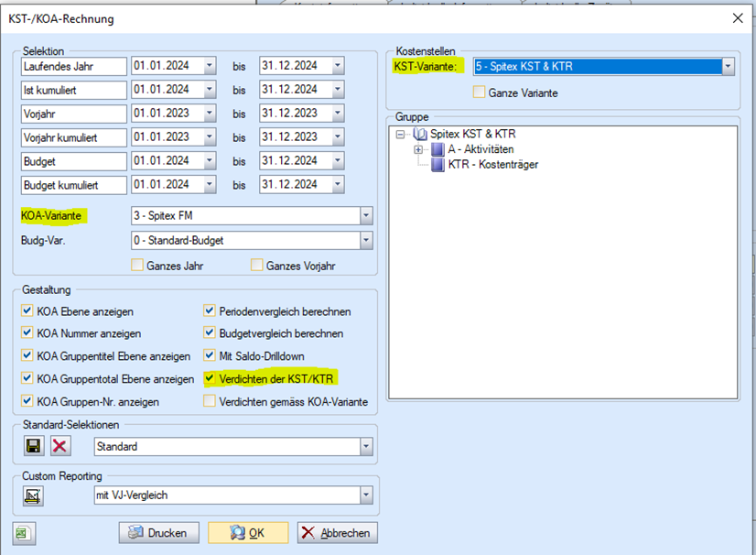Close the KST-/KOA-Rechnung dialog

click(x=738, y=17)
